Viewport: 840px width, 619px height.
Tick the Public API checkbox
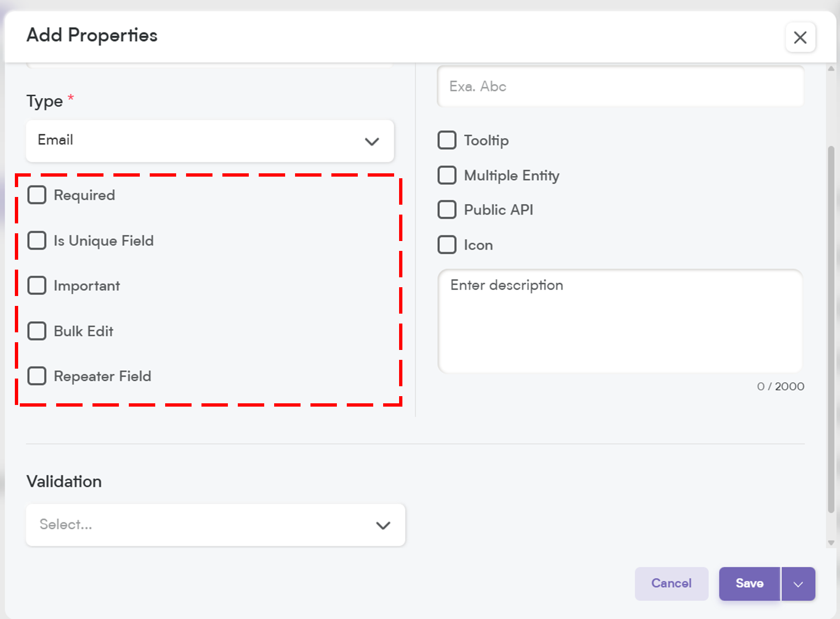447,210
